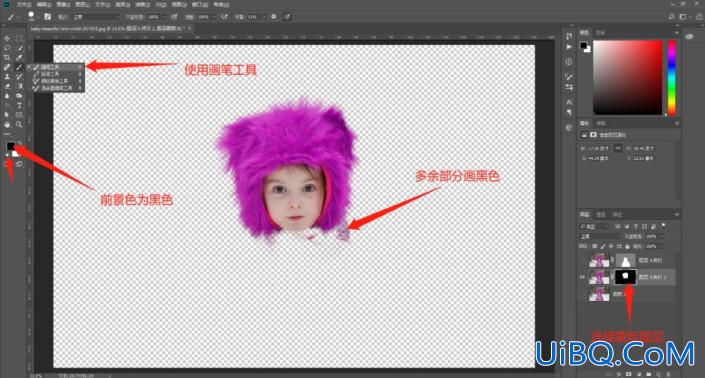Viewport: 705px width, 378px height.
Task: Choose 混合器画笔工具 in the tool flyout
Action: [56, 89]
